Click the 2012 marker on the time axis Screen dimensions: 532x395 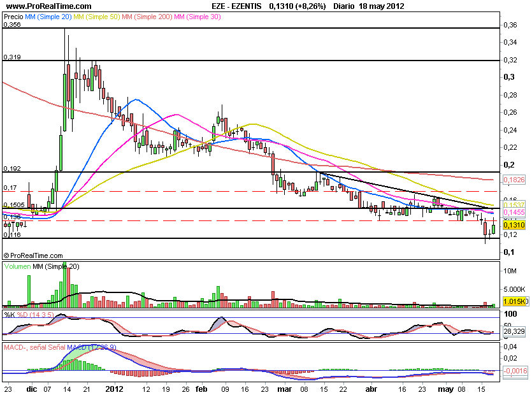pyautogui.click(x=114, y=389)
